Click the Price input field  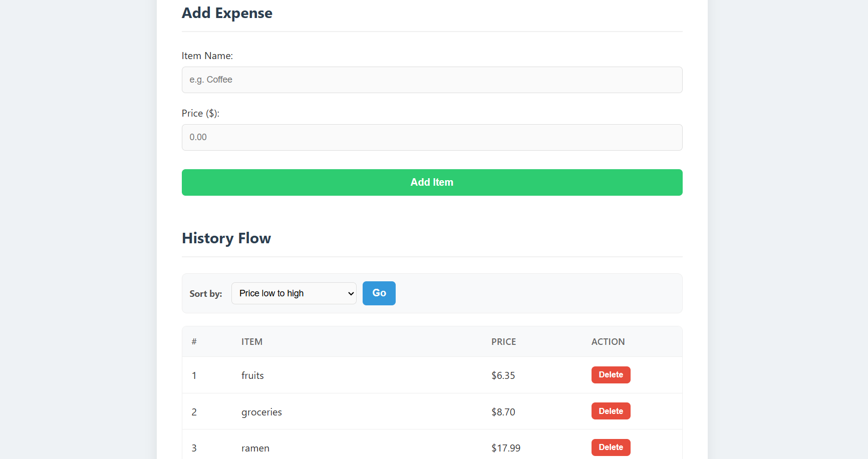coord(432,137)
